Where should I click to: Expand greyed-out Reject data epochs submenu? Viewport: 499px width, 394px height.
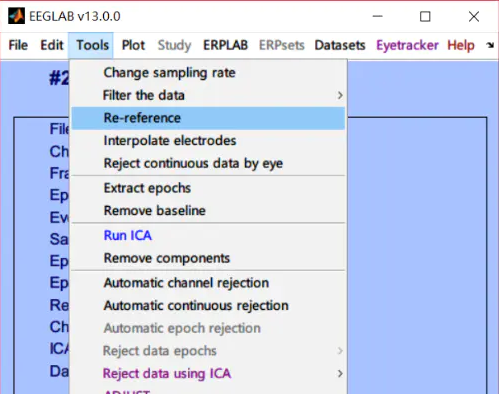[208, 351]
